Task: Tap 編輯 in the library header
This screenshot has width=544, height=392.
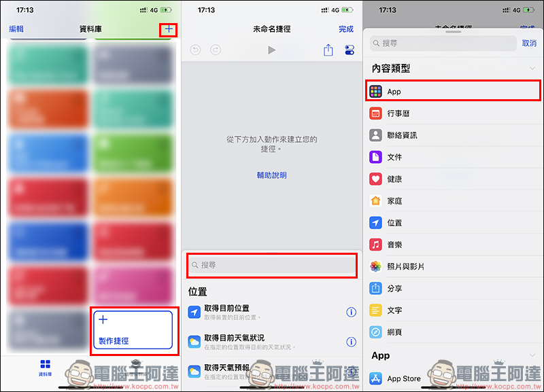Action: [x=16, y=29]
